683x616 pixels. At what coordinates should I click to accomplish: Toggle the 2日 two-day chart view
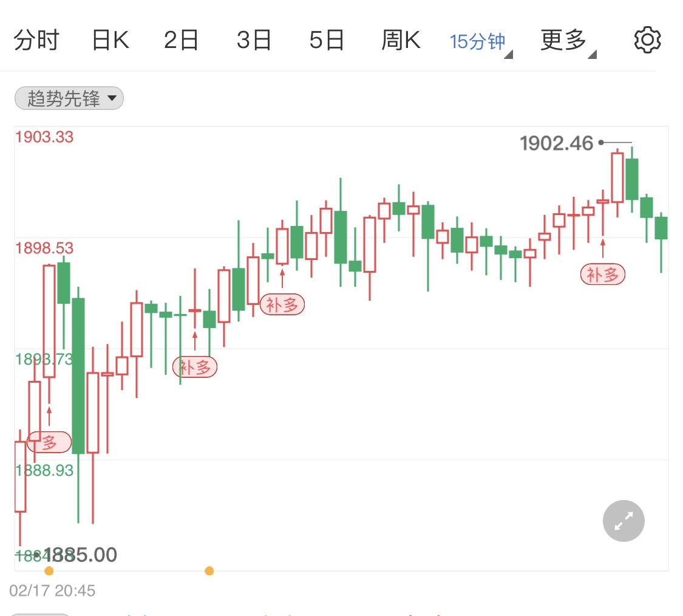point(182,39)
